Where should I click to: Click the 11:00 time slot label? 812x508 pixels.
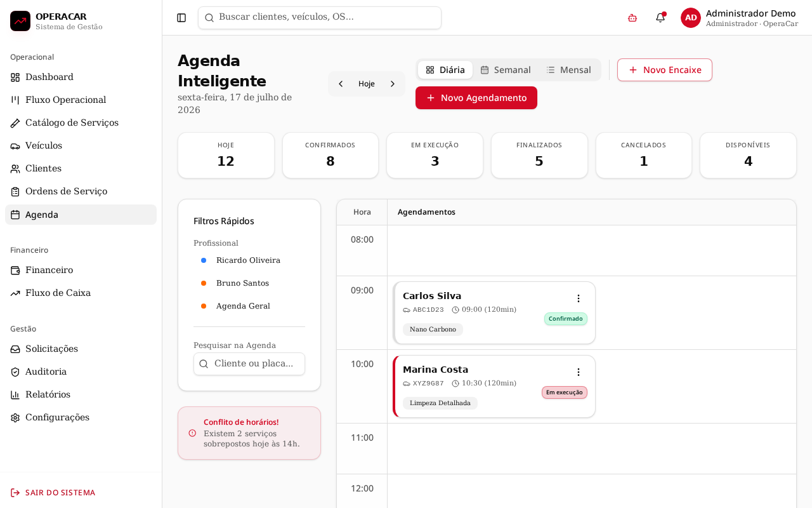point(362,438)
